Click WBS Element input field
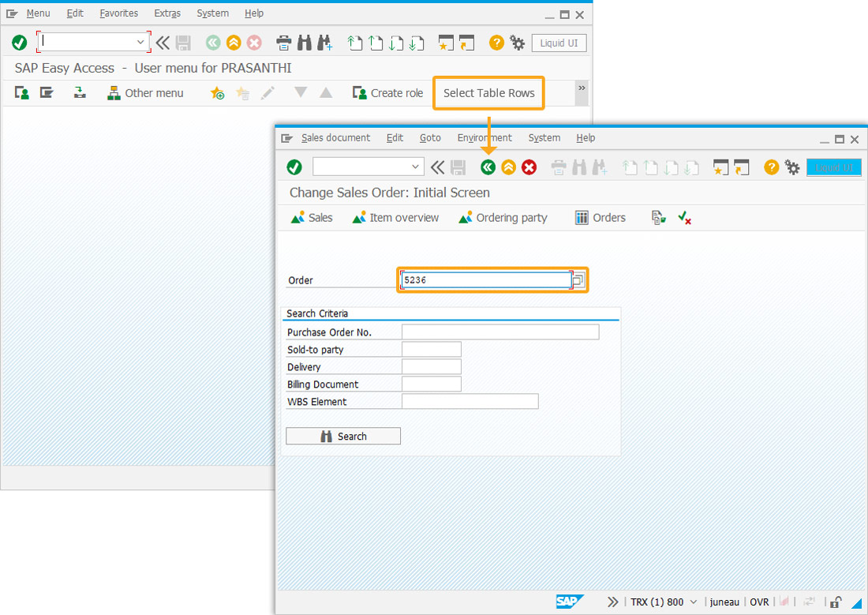The height and width of the screenshot is (615, 868). [x=470, y=401]
